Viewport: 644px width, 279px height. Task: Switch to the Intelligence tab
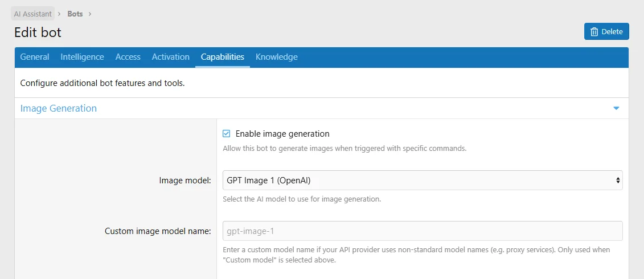(82, 57)
